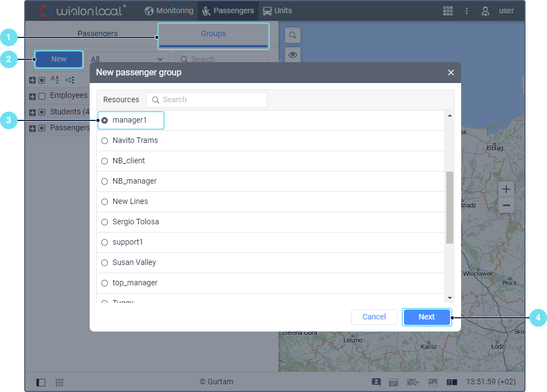547x392 pixels.
Task: Open the Units menu item
Action: click(277, 11)
